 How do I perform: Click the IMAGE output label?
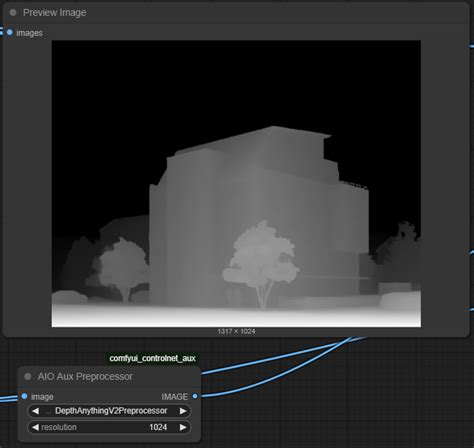click(175, 397)
